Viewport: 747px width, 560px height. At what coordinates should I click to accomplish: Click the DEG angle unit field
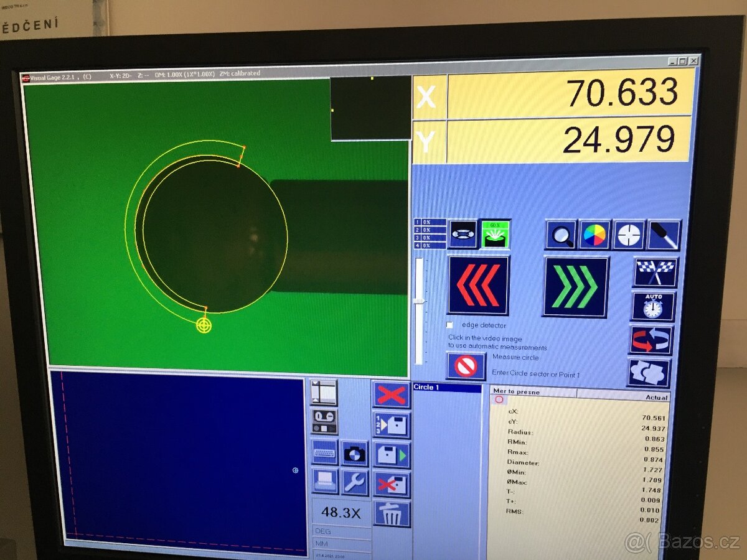tap(341, 532)
